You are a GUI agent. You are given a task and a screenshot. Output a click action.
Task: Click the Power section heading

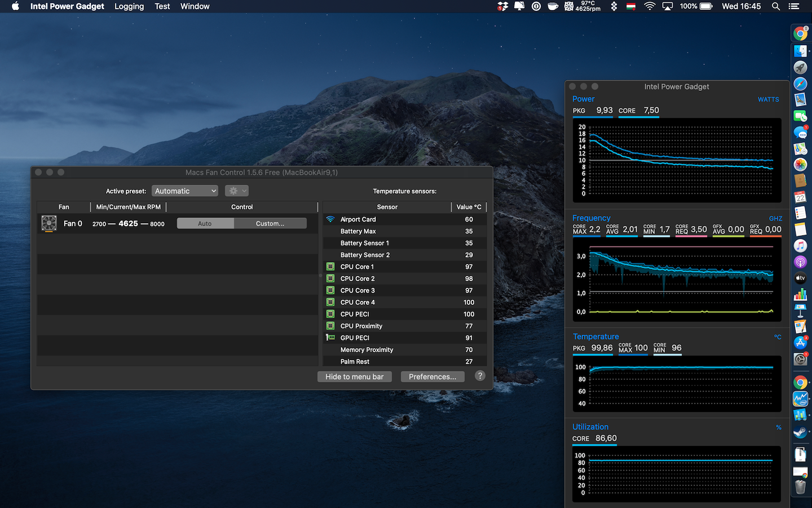pos(584,99)
